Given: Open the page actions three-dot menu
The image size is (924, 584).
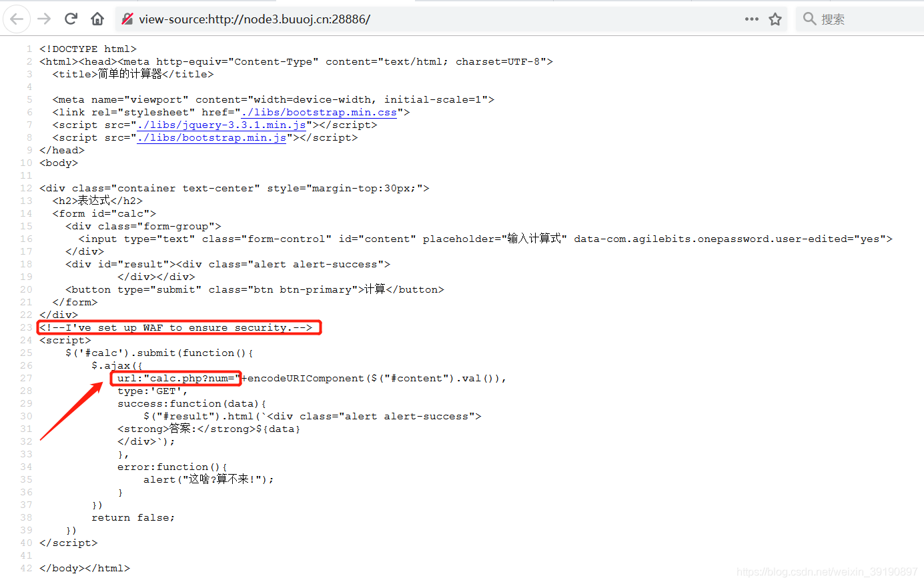Looking at the screenshot, I should 752,19.
